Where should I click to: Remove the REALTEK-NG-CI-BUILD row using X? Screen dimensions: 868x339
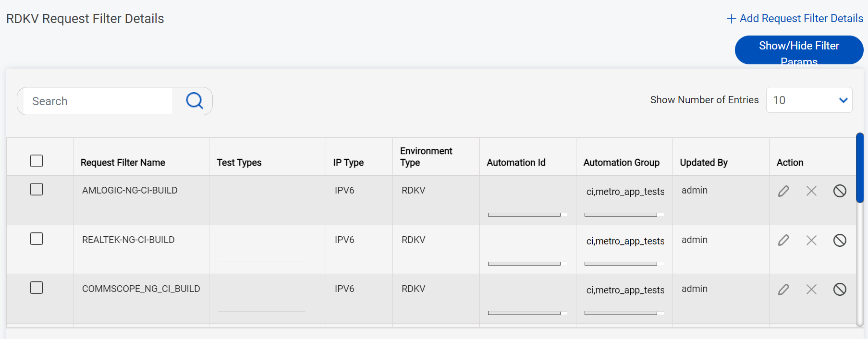pyautogui.click(x=811, y=240)
